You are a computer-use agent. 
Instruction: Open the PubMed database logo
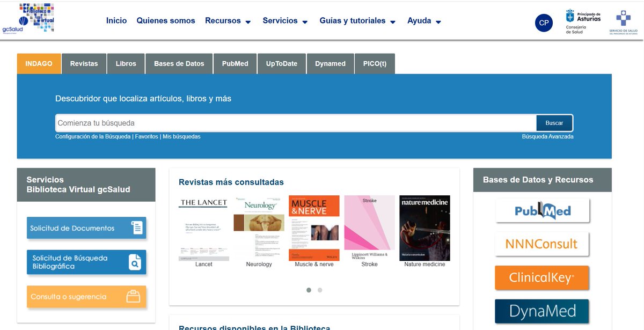coord(543,210)
